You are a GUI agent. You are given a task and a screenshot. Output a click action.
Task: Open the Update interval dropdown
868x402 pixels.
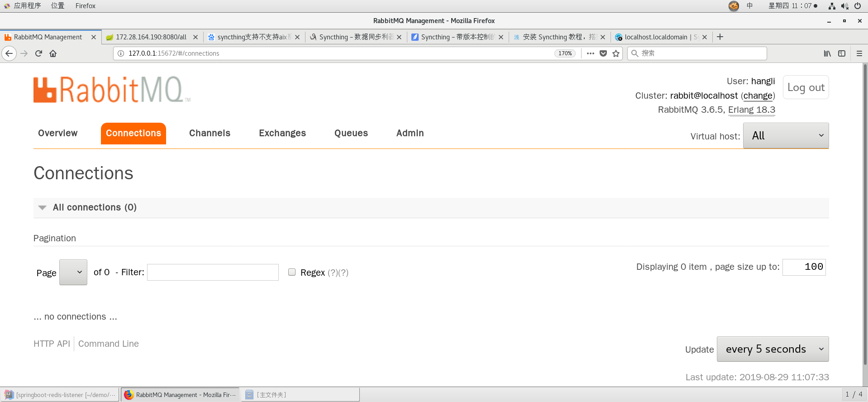pyautogui.click(x=773, y=349)
